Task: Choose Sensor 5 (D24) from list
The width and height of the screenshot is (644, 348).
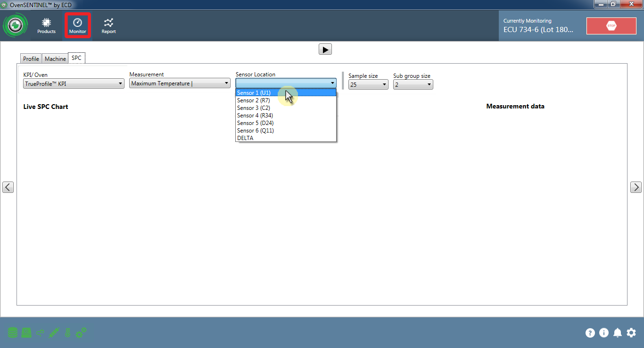Action: (x=286, y=123)
